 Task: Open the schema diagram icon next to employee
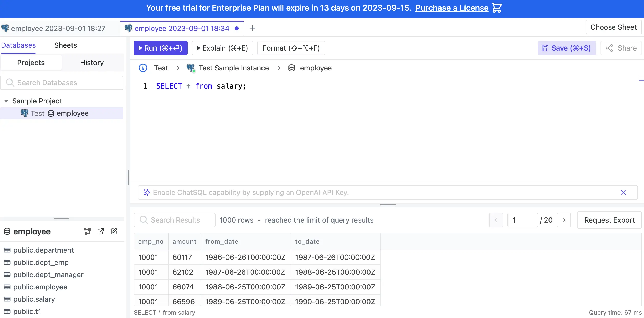[87, 231]
